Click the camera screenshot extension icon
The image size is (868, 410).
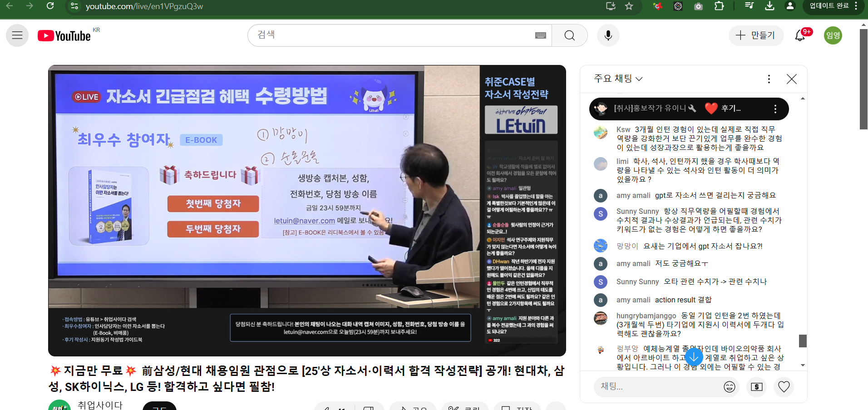coord(699,6)
